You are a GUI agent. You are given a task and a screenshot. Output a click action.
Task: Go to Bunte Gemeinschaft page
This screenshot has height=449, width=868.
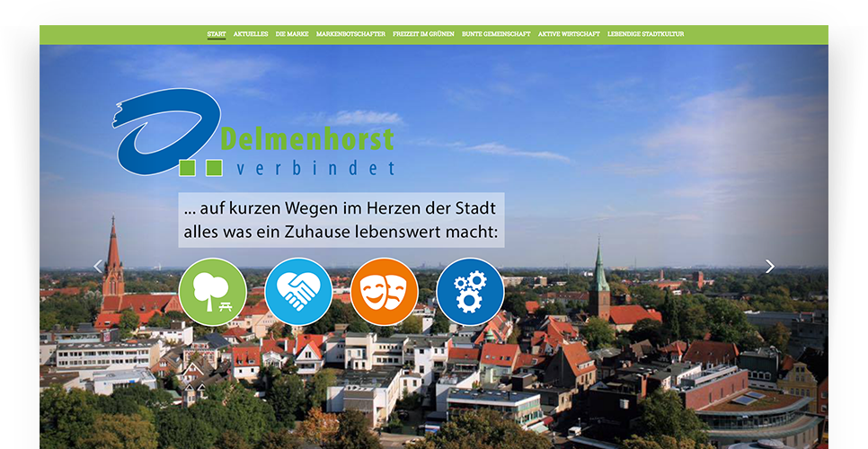(x=496, y=34)
